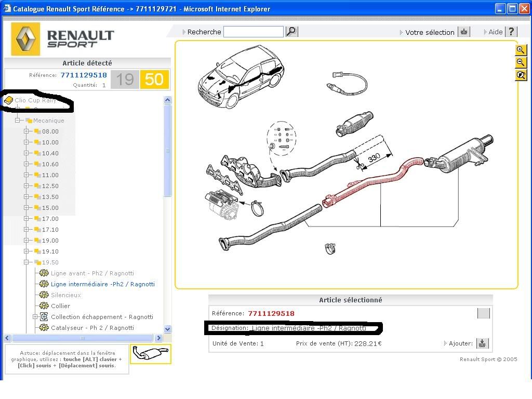Zoom in on the diagram
This screenshot has width=532, height=399.
point(521,50)
